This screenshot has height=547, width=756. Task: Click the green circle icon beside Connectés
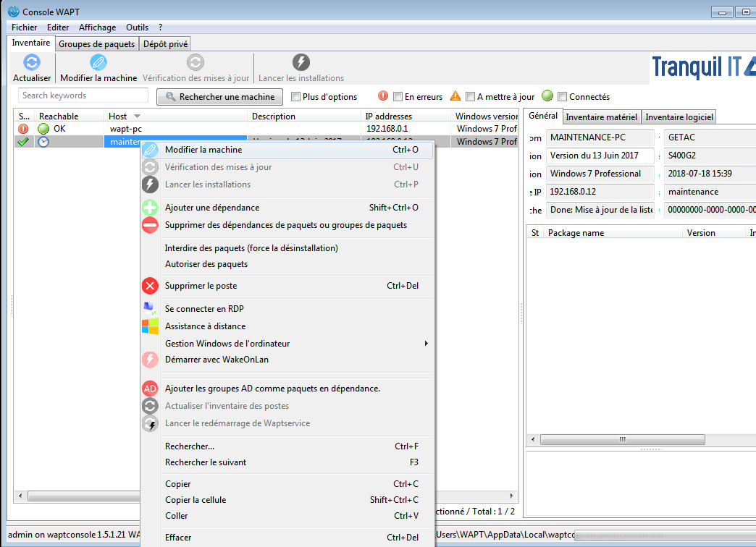pyautogui.click(x=547, y=96)
